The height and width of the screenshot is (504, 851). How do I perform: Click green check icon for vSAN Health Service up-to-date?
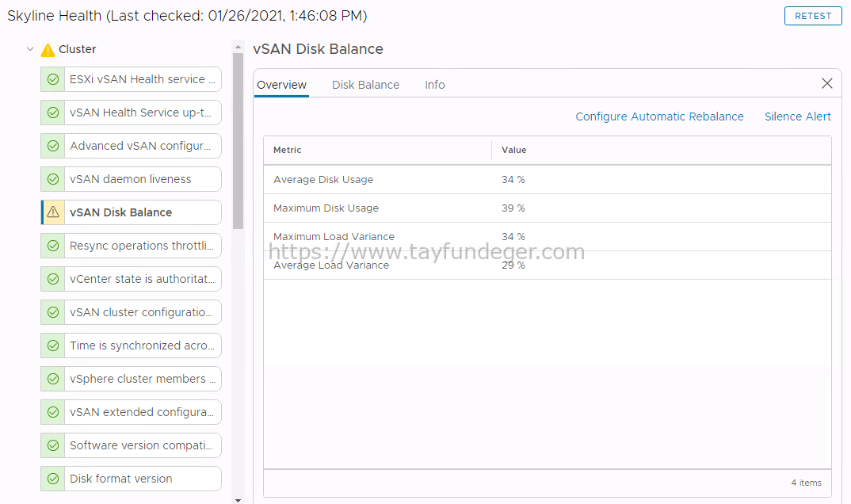53,113
